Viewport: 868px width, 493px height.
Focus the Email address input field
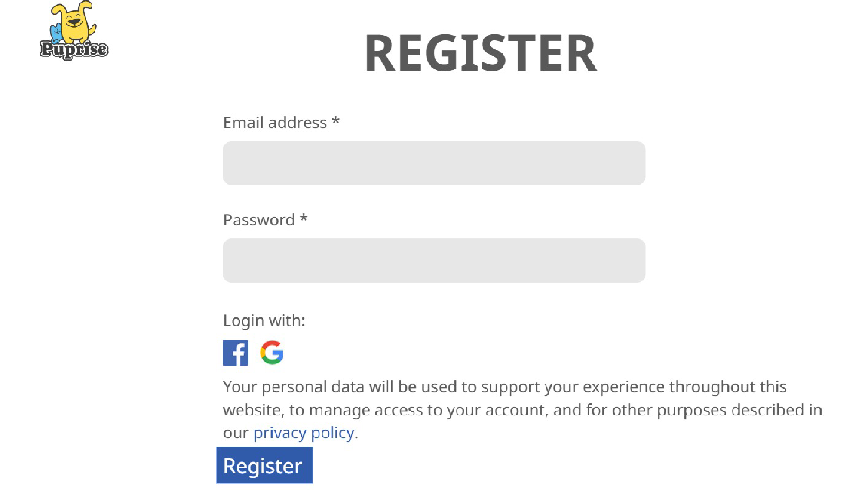click(434, 163)
